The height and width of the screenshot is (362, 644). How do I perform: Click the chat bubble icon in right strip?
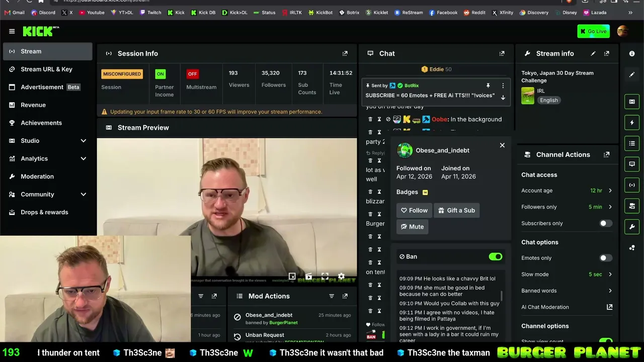coord(632,164)
